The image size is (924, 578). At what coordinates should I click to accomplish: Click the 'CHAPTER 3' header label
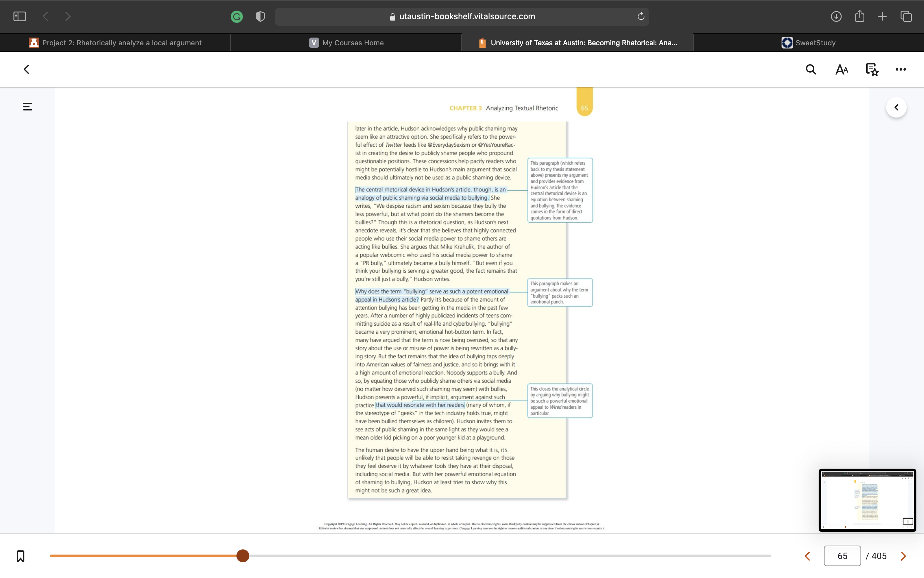466,108
